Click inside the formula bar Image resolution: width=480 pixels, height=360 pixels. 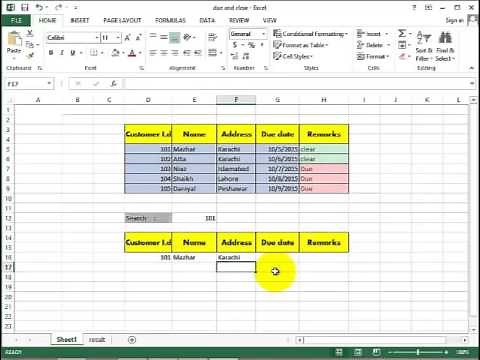click(x=297, y=84)
